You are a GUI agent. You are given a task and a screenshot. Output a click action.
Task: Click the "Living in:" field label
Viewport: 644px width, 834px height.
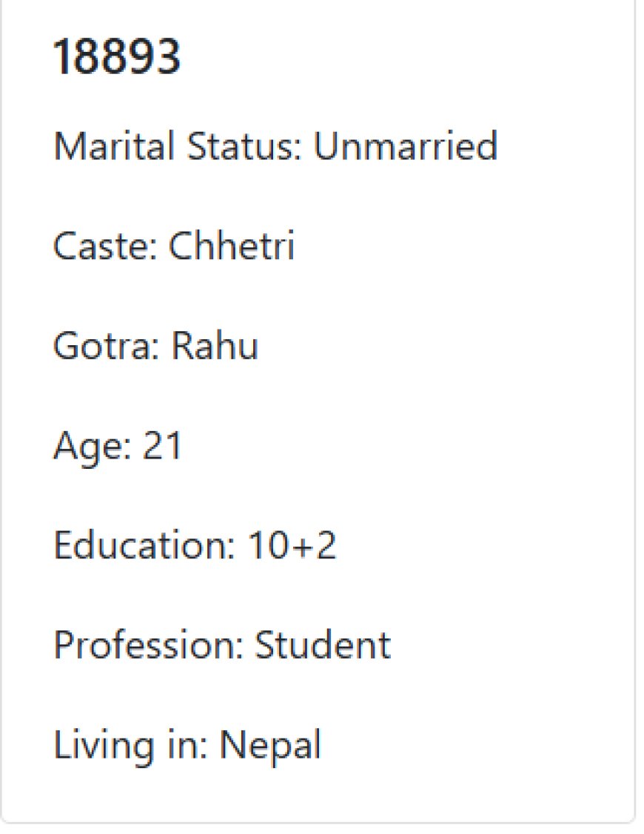(131, 746)
